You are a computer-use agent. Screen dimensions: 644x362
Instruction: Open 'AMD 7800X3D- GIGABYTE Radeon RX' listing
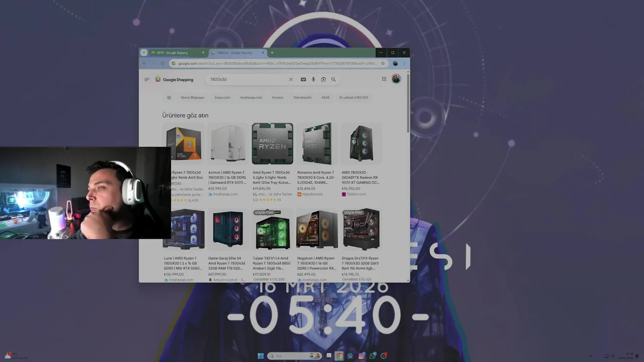coord(360,177)
